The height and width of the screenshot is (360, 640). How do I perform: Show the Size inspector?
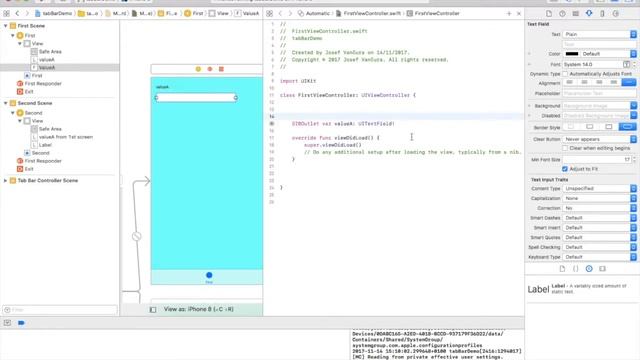602,13
